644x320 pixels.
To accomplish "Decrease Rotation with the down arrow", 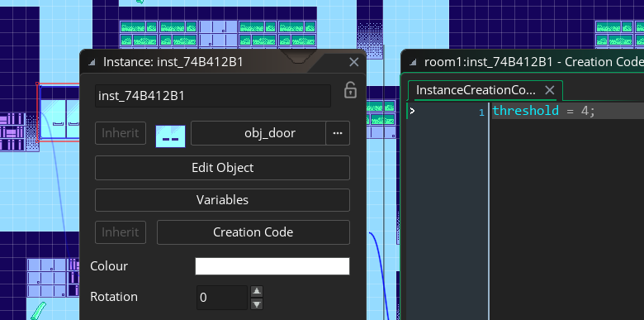I will (x=257, y=304).
